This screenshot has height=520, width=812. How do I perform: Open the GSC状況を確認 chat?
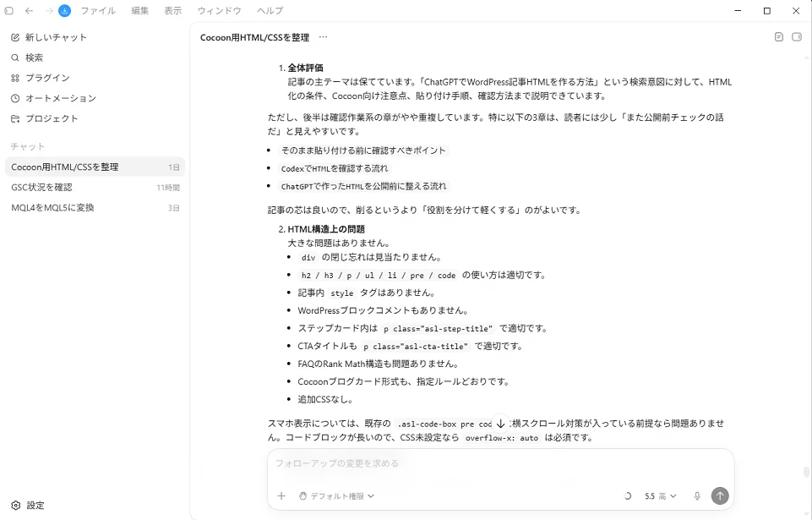pyautogui.click(x=95, y=187)
